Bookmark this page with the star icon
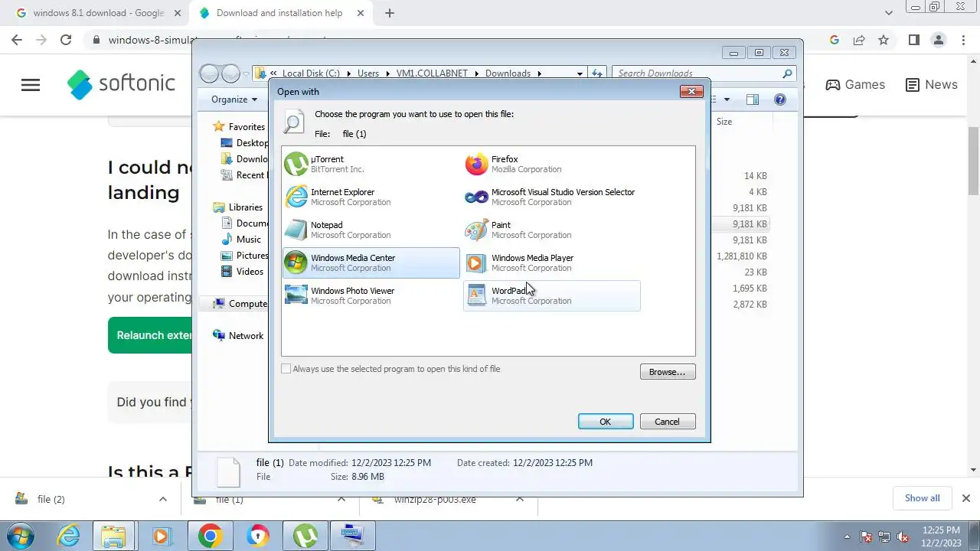980x551 pixels. pyautogui.click(x=884, y=40)
